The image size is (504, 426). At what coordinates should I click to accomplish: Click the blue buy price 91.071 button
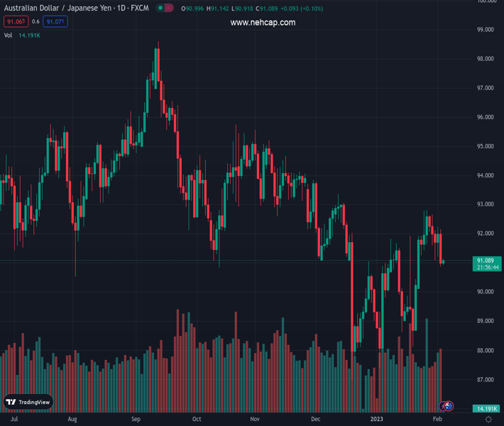point(56,22)
